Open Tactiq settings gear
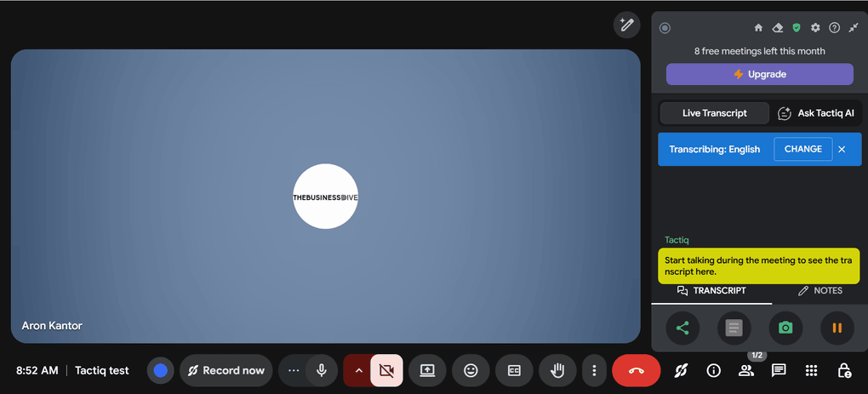The height and width of the screenshot is (394, 868). [x=815, y=28]
